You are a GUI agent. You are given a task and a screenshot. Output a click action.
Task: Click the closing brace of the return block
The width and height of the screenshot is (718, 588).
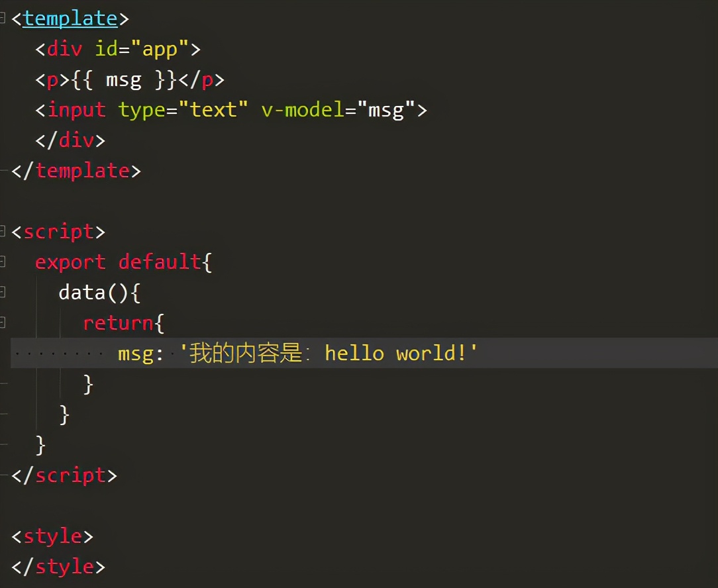tap(88, 384)
